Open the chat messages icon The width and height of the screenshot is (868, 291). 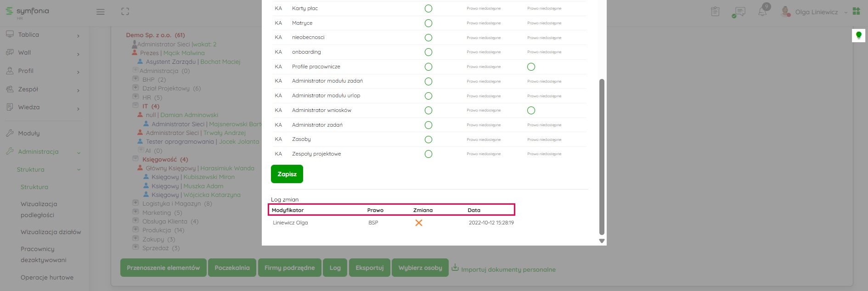739,12
